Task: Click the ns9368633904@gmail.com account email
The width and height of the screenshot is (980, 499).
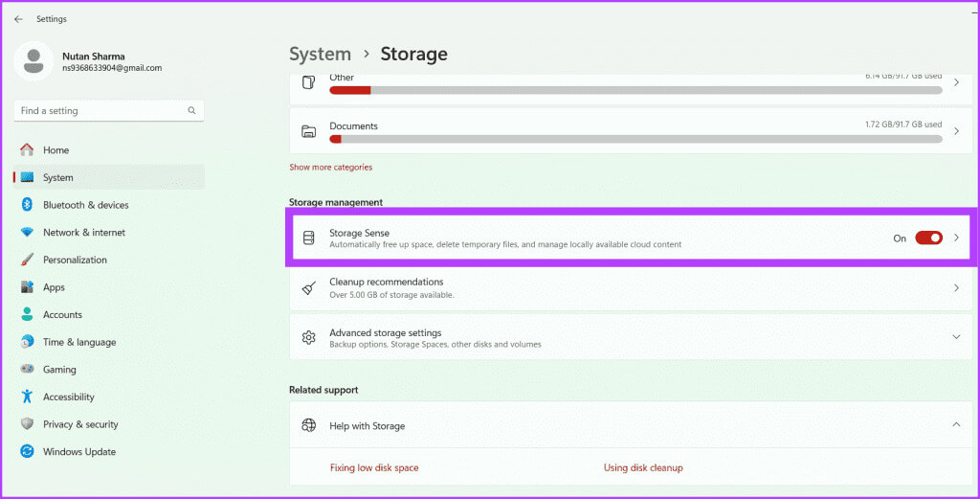Action: click(x=112, y=68)
